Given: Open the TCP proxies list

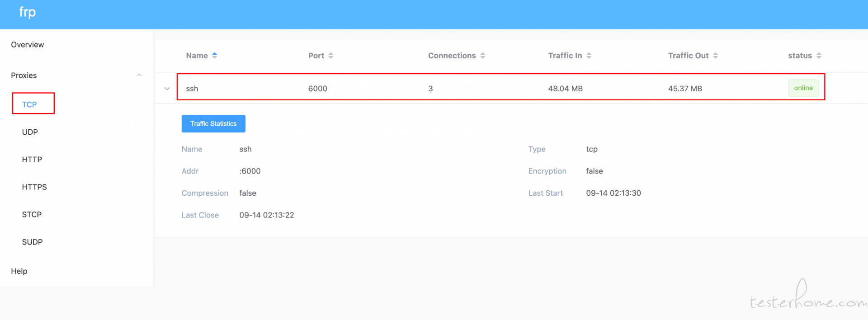Looking at the screenshot, I should 29,104.
